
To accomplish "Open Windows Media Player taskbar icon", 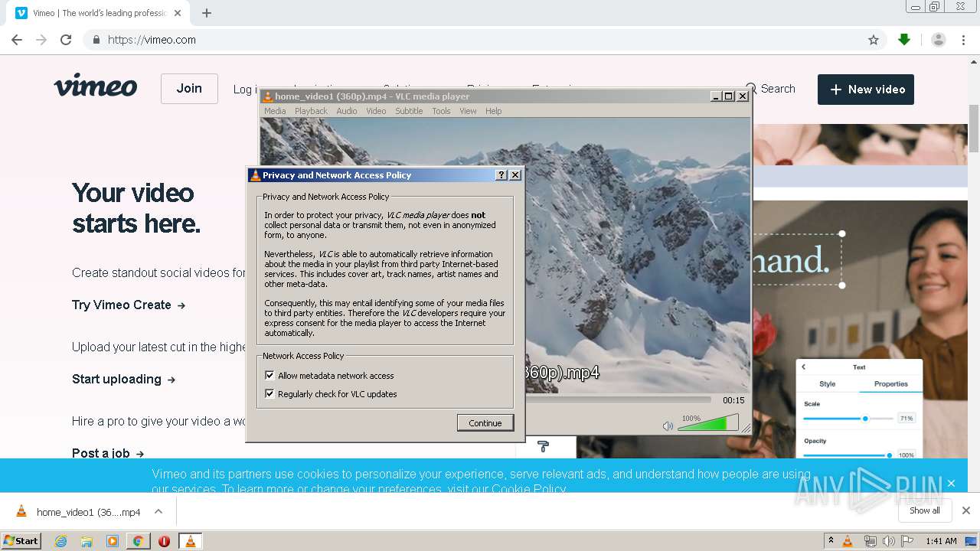I will [x=113, y=541].
